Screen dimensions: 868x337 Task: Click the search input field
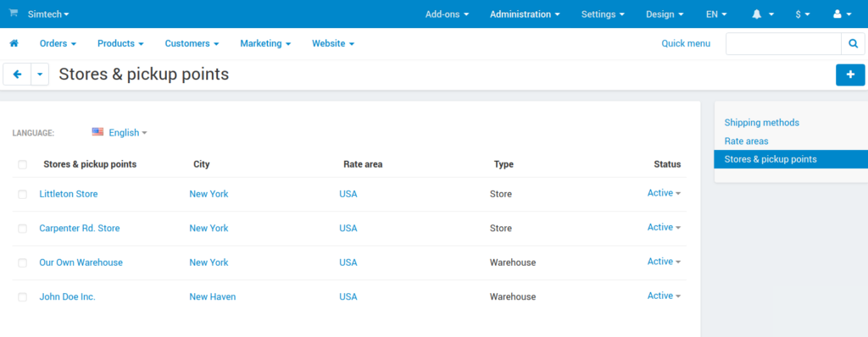[x=783, y=44]
